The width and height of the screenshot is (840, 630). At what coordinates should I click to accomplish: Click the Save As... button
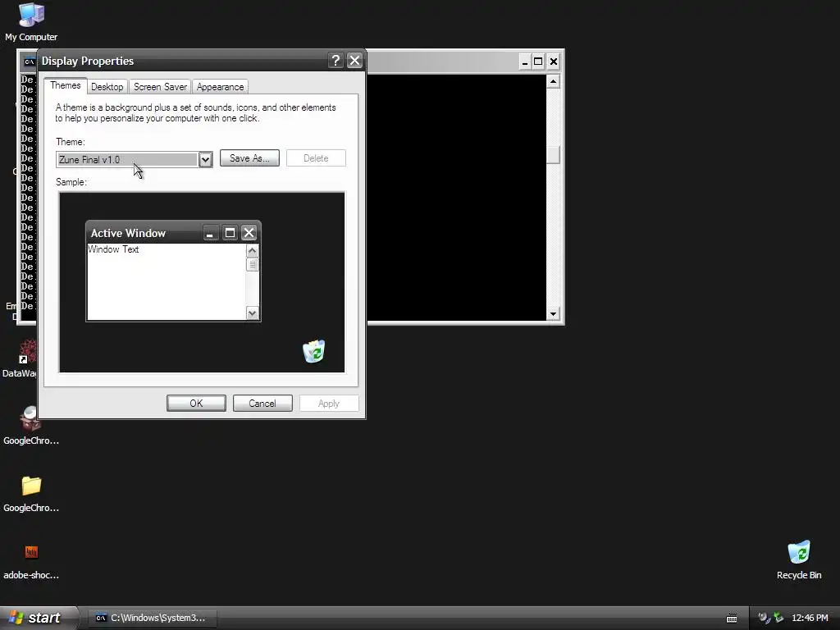coord(249,158)
